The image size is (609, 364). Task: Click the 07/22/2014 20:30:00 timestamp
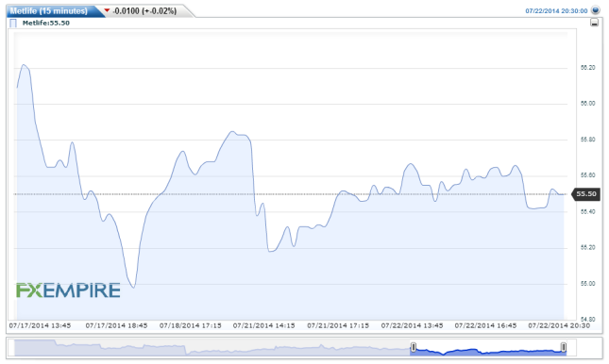(x=556, y=11)
